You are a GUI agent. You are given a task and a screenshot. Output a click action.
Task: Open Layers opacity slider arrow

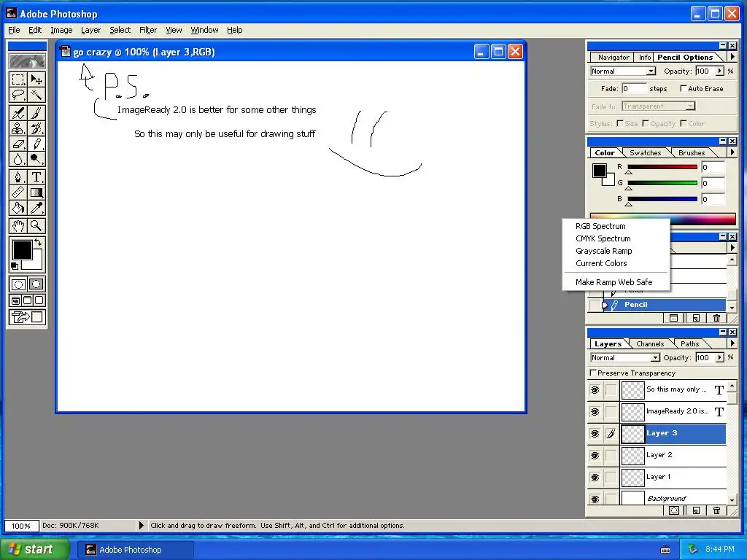click(720, 357)
